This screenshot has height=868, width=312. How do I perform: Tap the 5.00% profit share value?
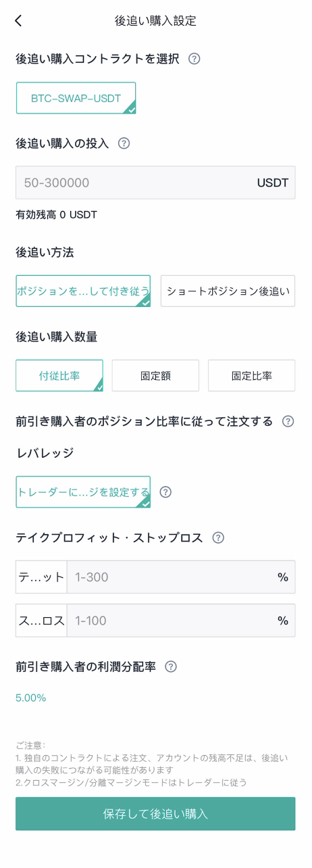point(31,698)
